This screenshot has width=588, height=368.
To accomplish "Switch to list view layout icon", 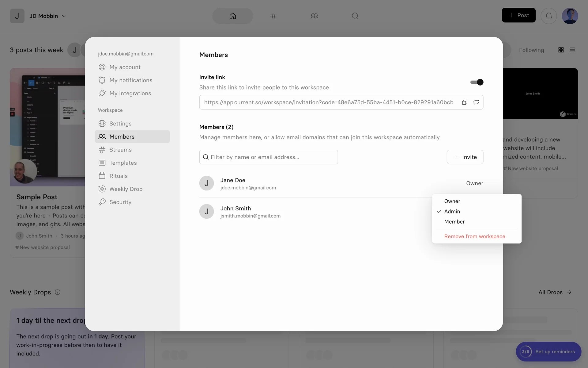I will pyautogui.click(x=572, y=50).
